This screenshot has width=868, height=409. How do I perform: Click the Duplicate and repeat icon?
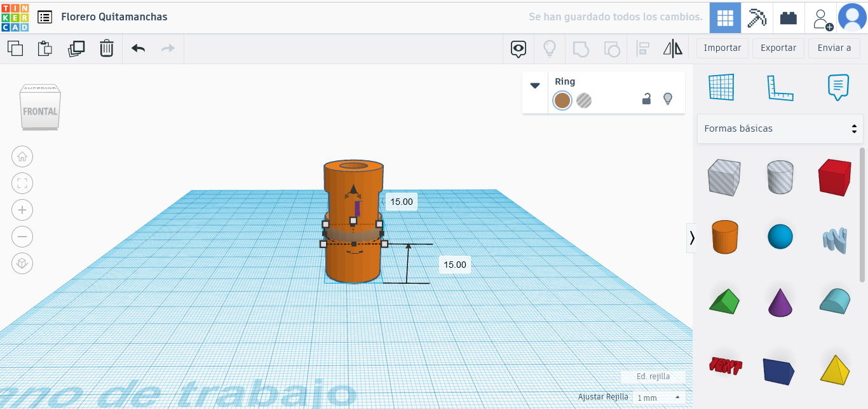point(76,48)
